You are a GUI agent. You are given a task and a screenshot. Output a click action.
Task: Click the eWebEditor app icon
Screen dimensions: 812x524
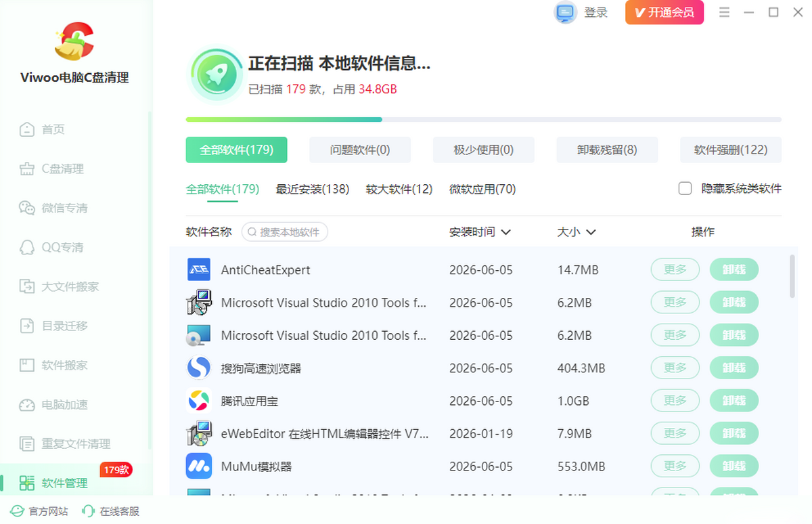tap(199, 433)
